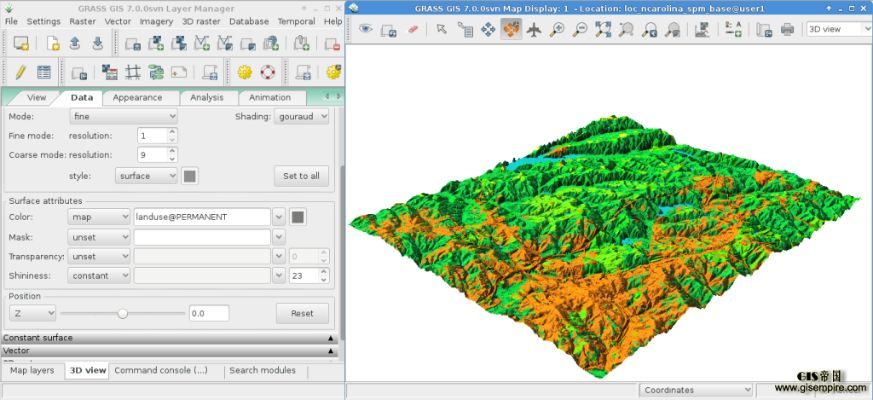
Task: Toggle the highlighted 3D rotate tool
Action: click(511, 29)
